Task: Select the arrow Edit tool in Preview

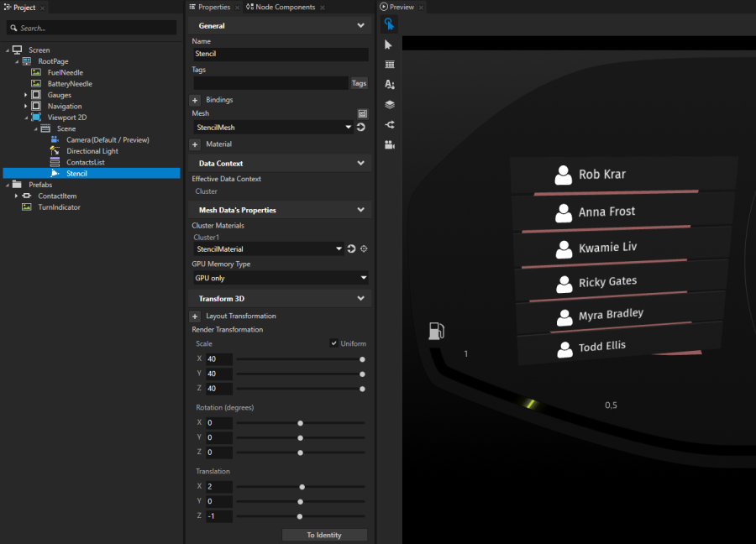Action: coord(389,44)
